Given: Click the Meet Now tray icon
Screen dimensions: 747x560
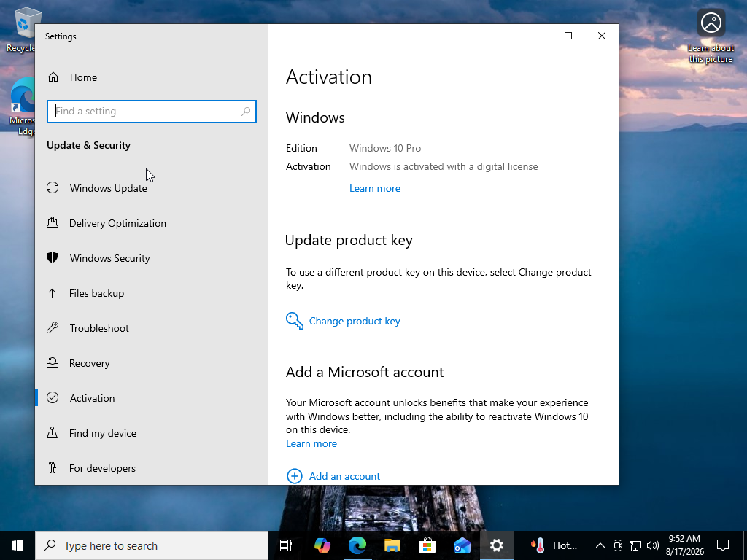Looking at the screenshot, I should pyautogui.click(x=618, y=545).
